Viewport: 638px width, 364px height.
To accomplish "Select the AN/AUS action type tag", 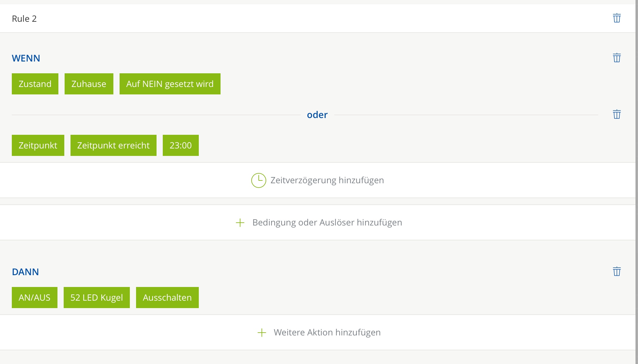I will tap(34, 298).
